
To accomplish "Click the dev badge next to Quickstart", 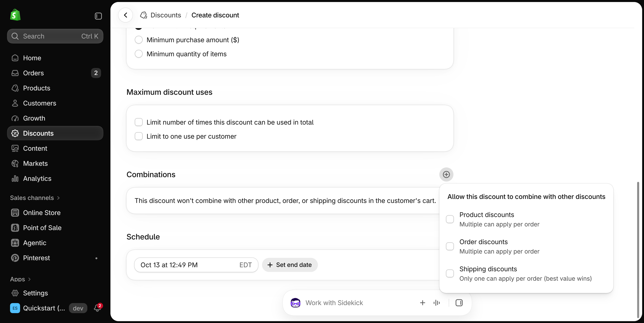I will coord(78,308).
